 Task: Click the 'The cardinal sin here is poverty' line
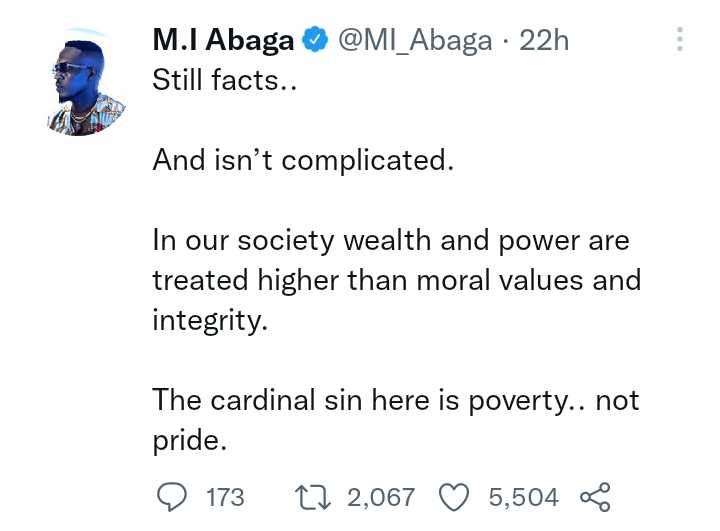click(x=396, y=401)
